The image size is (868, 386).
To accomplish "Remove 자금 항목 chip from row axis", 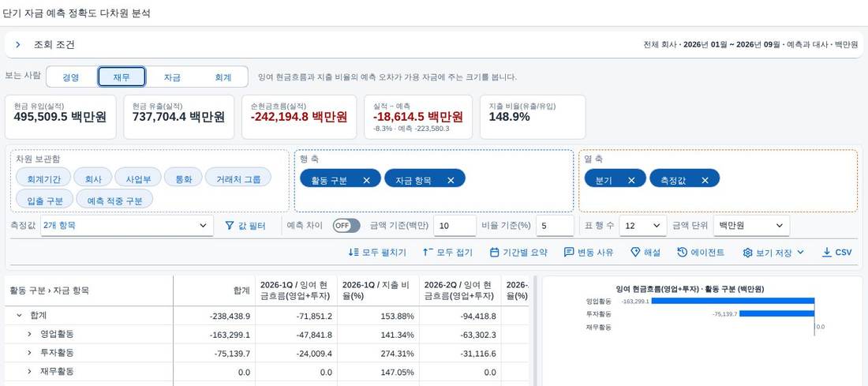I will coord(451,180).
